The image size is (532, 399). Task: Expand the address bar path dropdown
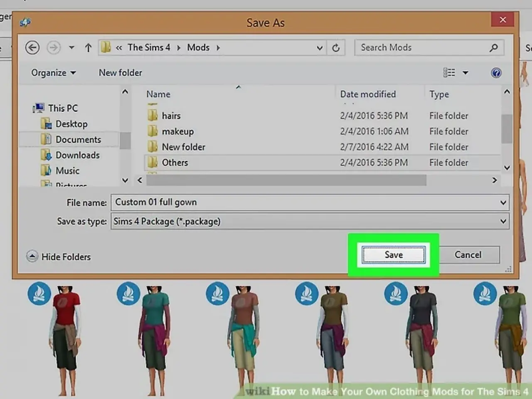320,48
